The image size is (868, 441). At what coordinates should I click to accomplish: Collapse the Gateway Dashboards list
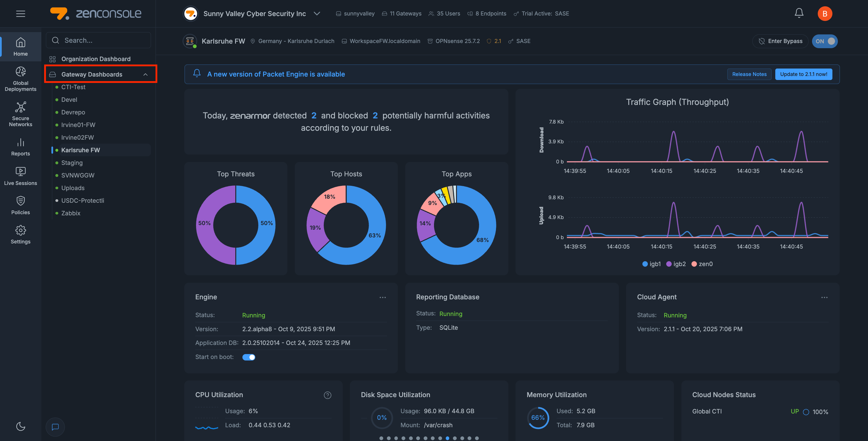click(x=145, y=74)
